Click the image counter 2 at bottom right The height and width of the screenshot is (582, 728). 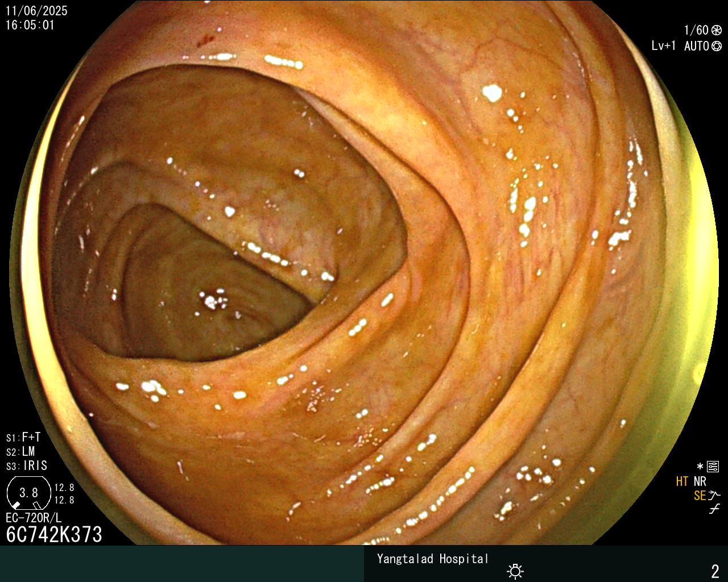[x=715, y=571]
